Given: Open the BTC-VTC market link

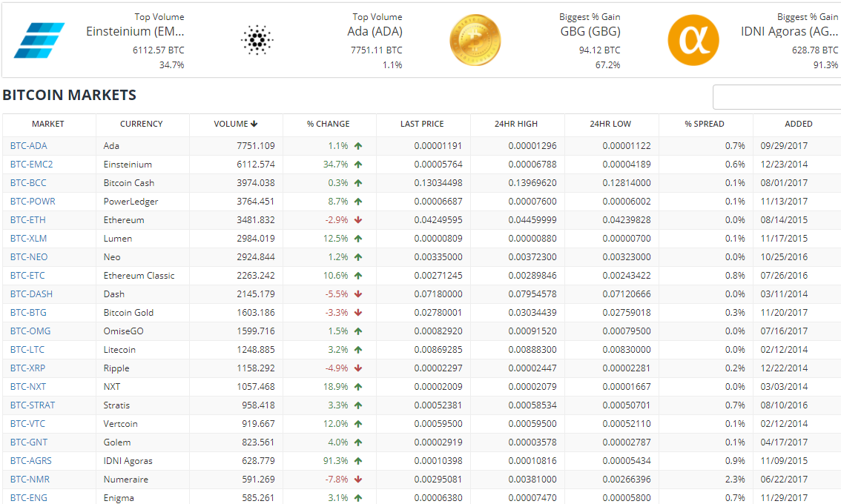Looking at the screenshot, I should pyautogui.click(x=27, y=423).
